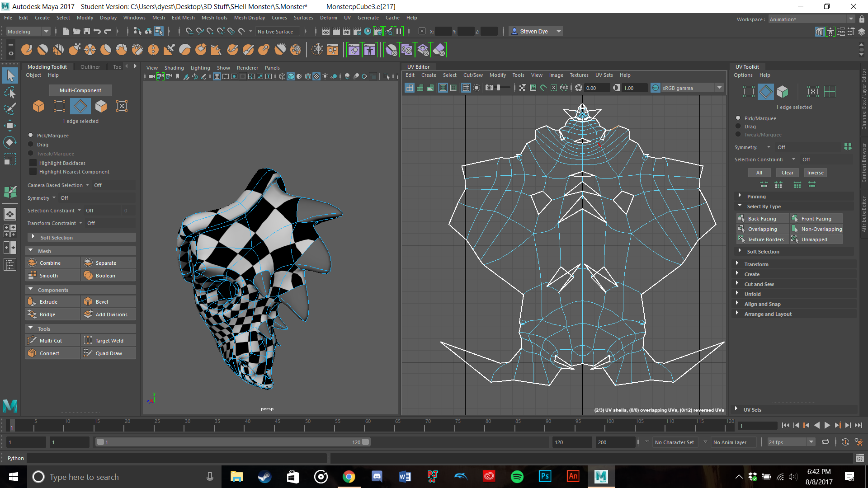868x488 pixels.
Task: Click Back-Facing select by type
Action: 762,219
